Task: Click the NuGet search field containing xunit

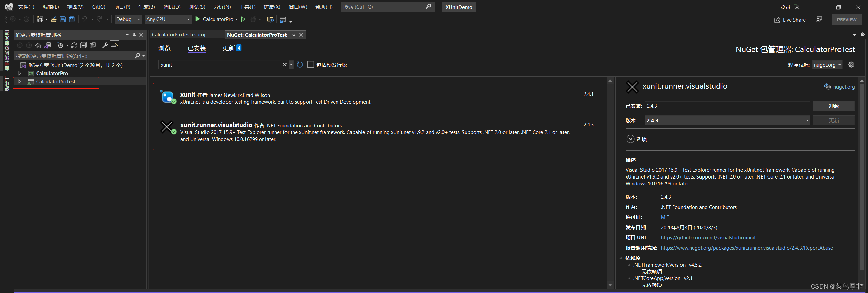Action: [x=220, y=65]
